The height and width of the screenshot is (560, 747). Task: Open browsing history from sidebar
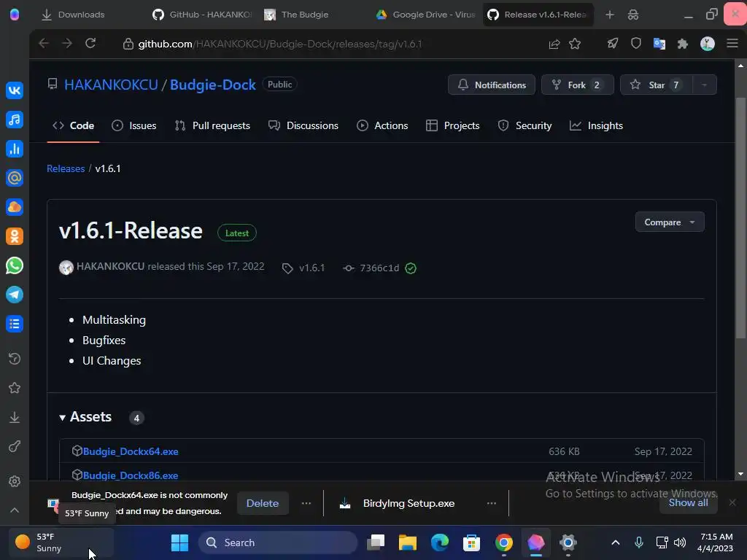click(15, 359)
